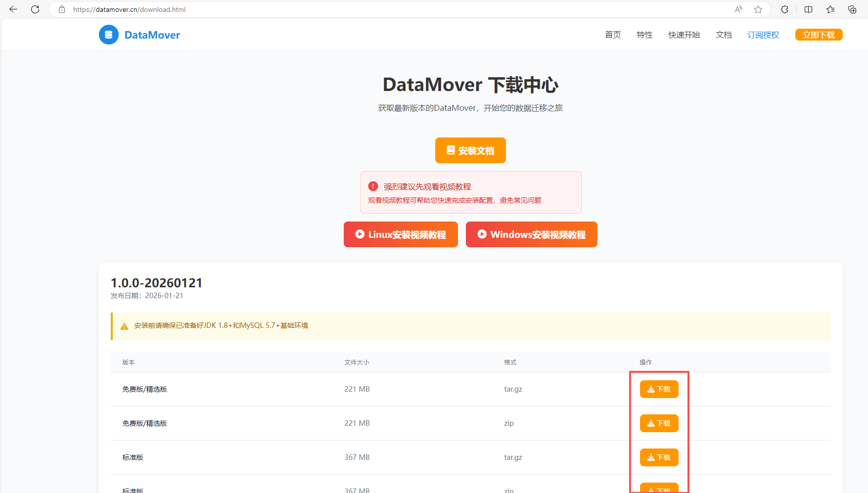868x493 pixels.
Task: Open the collections icon in toolbar
Action: coord(852,9)
